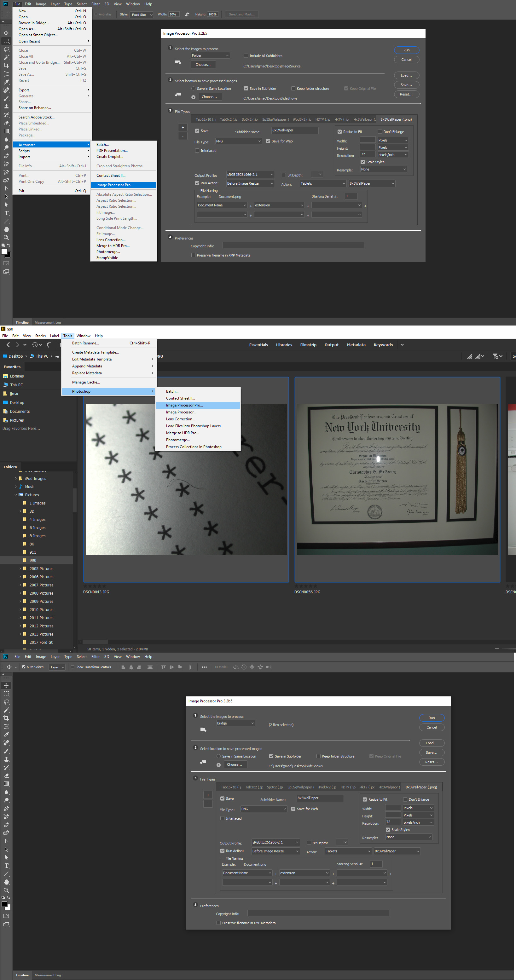Select the Line tool in bottom Photoshop toolbar
This screenshot has height=980, width=516.
[6, 874]
